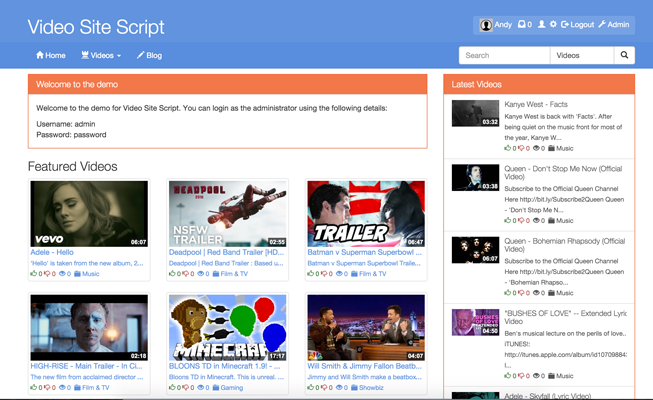The image size is (653, 400).
Task: Open Queen - Don't Stop Me Now thumbnail
Action: point(475,178)
